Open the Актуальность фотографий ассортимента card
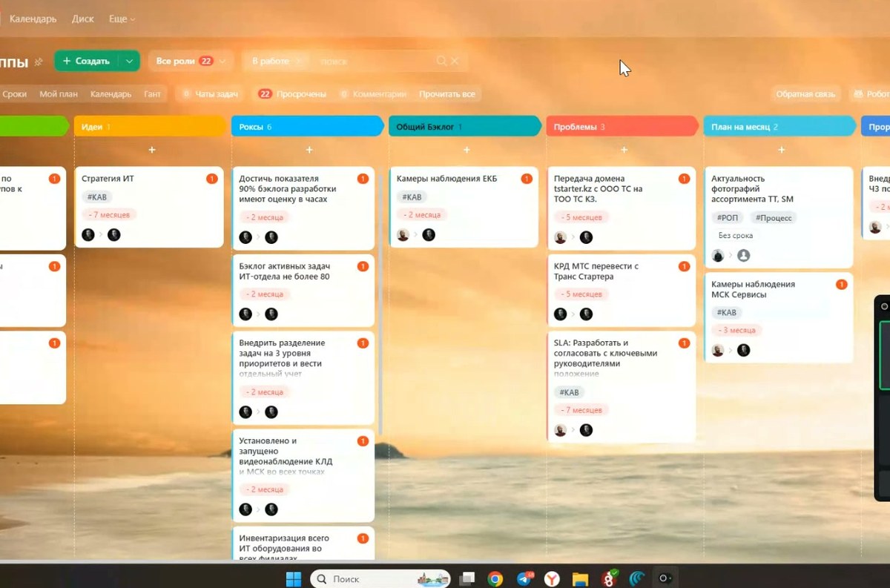Screen dimensions: 890x588 coord(779,217)
